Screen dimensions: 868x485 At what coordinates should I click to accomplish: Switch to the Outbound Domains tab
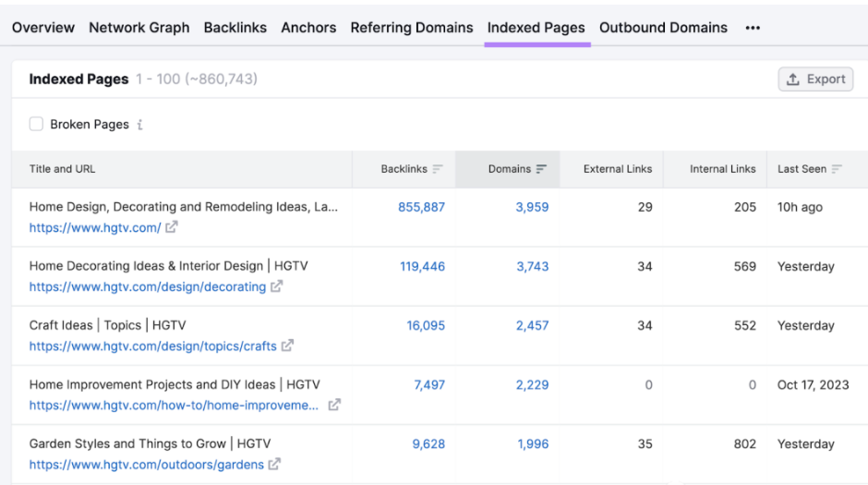tap(663, 28)
